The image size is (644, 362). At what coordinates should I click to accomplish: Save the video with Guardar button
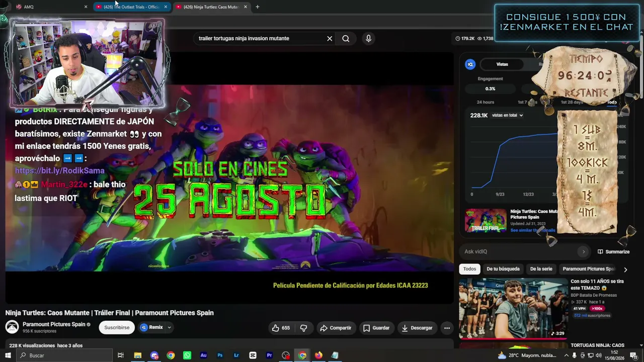(x=376, y=328)
